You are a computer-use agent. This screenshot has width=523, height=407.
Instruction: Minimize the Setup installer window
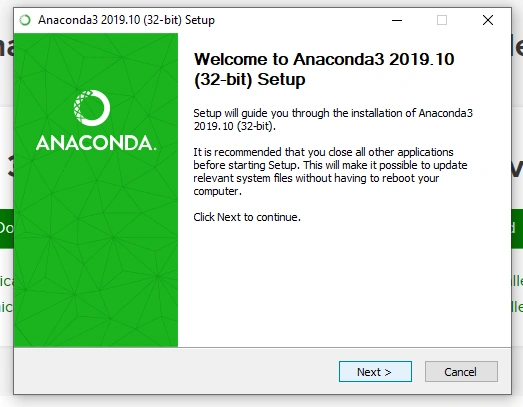coord(397,20)
